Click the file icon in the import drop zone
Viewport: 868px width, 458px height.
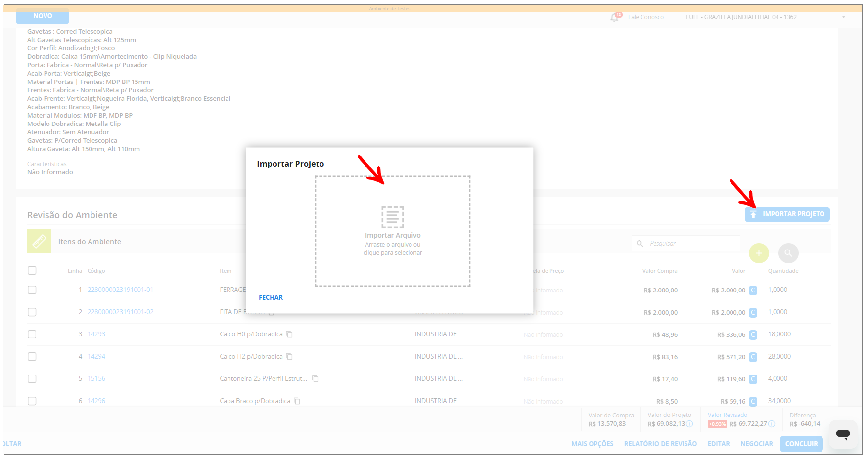(393, 217)
